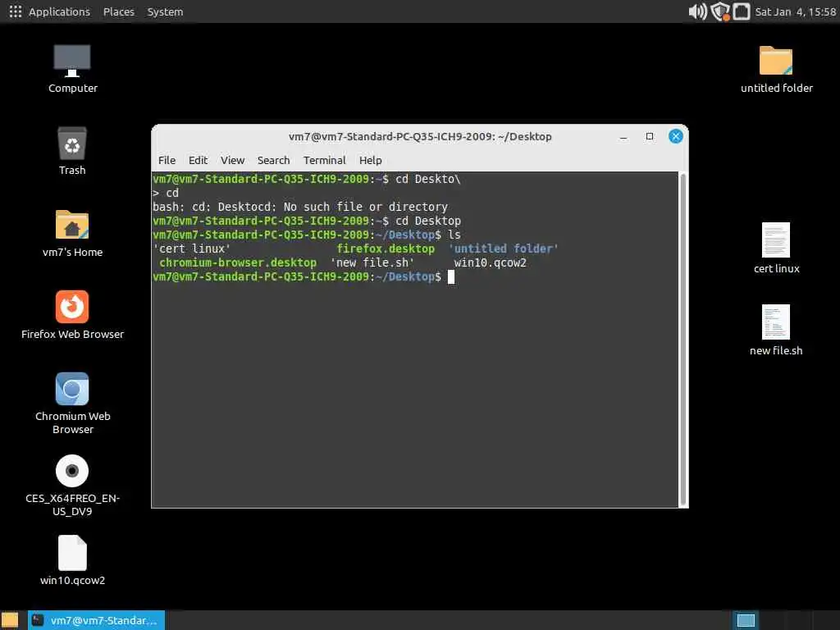Select vm7's Home folder icon
Viewport: 840px width, 630px height.
[x=72, y=225]
